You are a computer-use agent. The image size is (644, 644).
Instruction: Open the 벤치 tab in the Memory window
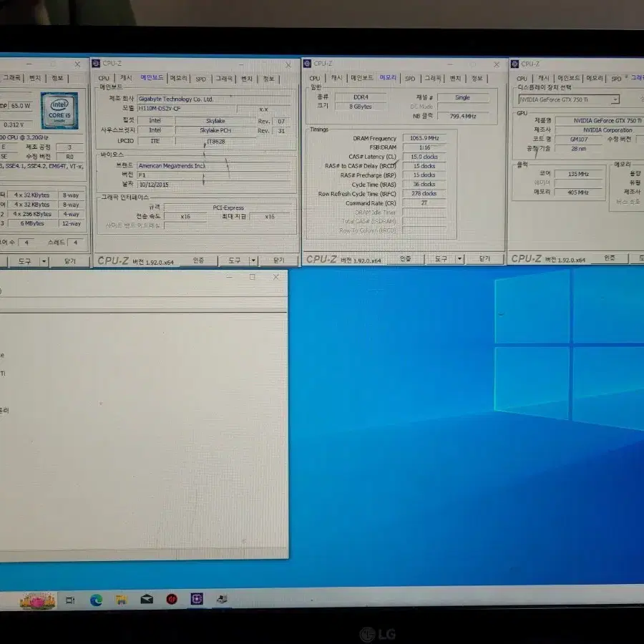[457, 78]
